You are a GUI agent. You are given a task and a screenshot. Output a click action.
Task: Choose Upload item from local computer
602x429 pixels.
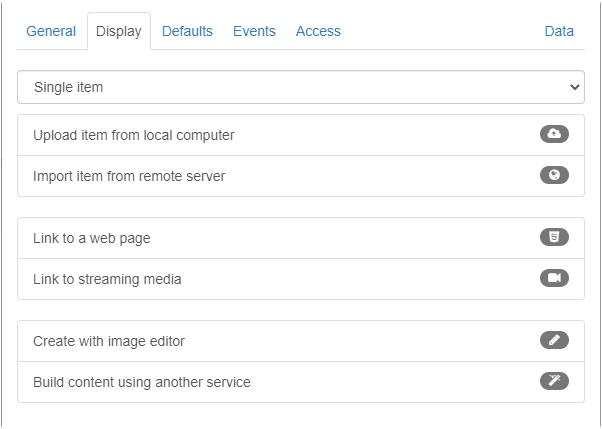pyautogui.click(x=301, y=135)
